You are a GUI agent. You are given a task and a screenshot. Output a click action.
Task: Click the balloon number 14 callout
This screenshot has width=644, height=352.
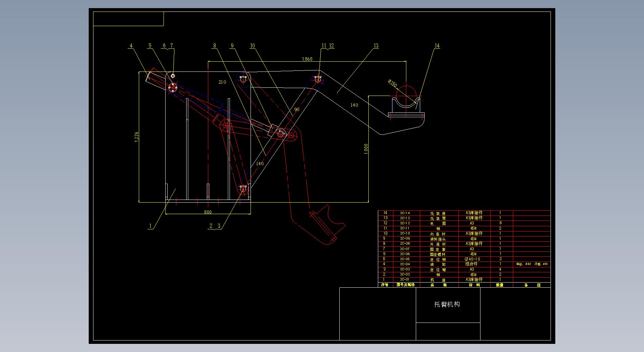pos(437,46)
